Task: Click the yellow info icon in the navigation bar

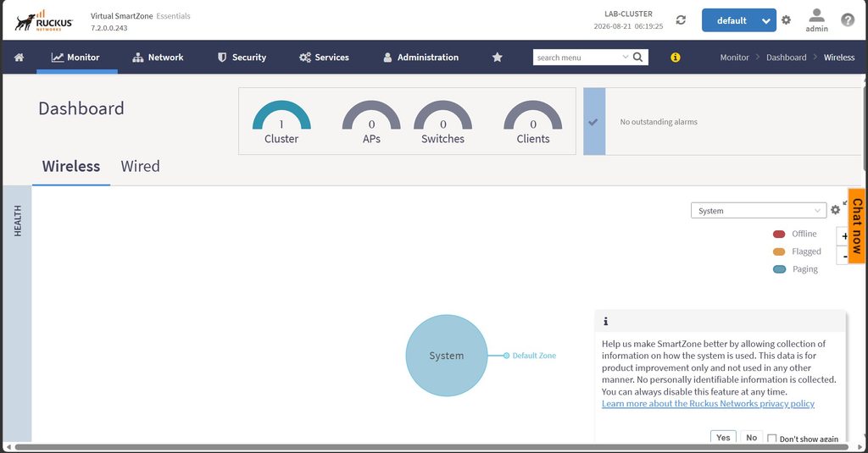Action: click(x=676, y=57)
